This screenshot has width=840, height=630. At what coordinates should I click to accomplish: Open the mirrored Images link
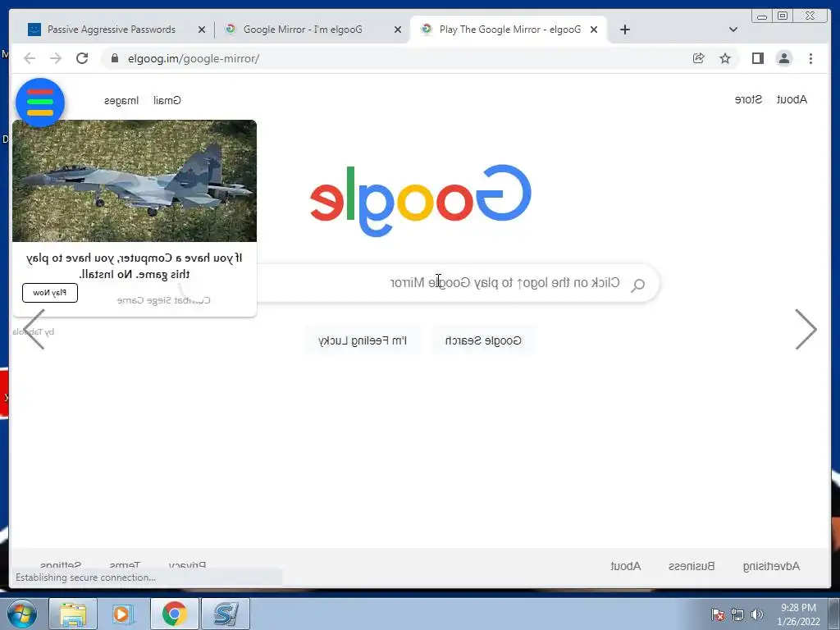tap(121, 100)
